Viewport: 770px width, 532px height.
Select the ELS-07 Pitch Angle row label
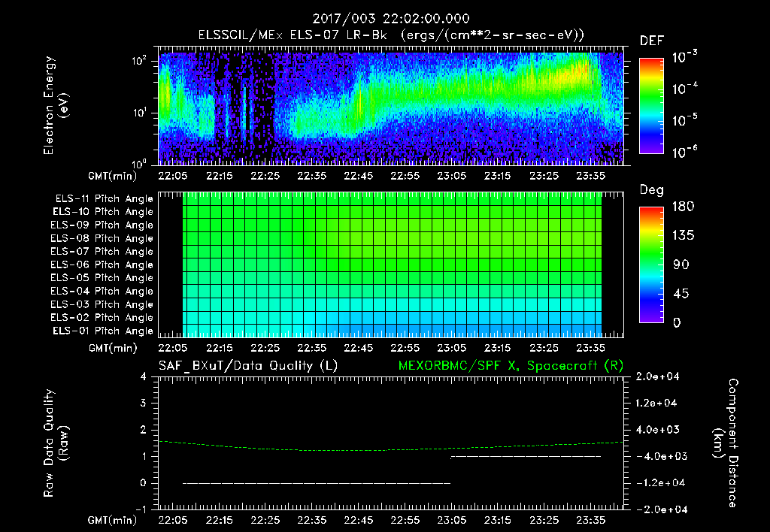[x=102, y=251]
